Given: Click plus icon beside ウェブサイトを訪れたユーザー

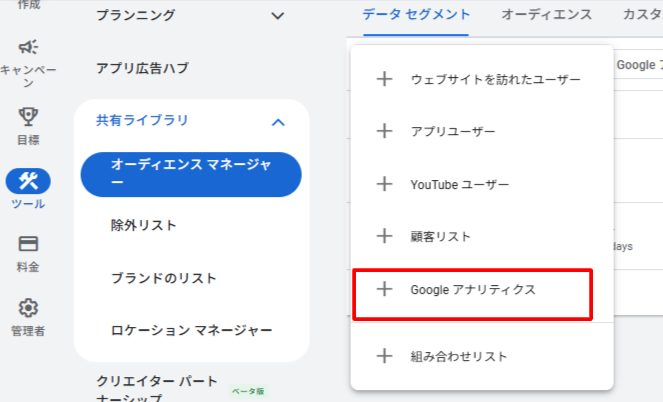Looking at the screenshot, I should click(383, 79).
